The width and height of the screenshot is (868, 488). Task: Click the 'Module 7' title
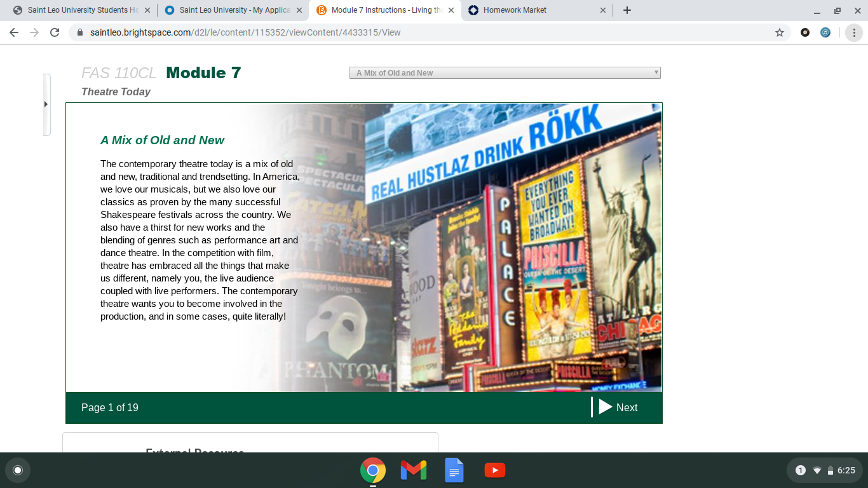pyautogui.click(x=203, y=72)
